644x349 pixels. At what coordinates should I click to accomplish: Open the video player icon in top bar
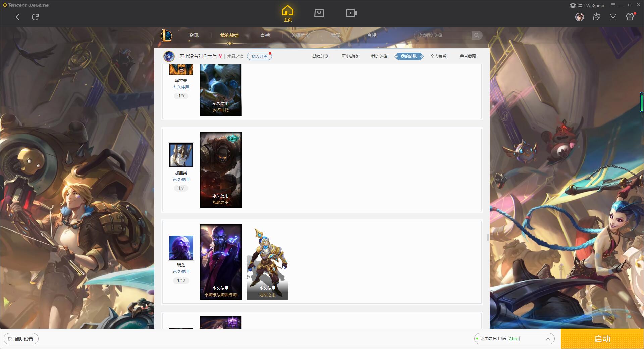tap(351, 13)
